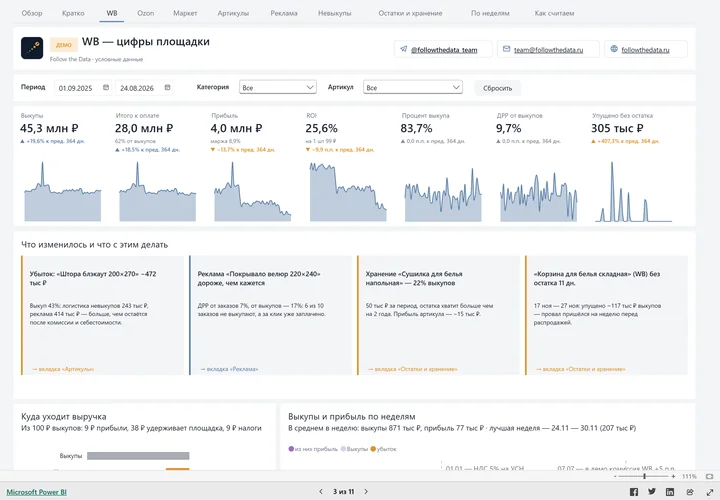Go to the previous report page arrow
The height and width of the screenshot is (500, 720).
321,491
